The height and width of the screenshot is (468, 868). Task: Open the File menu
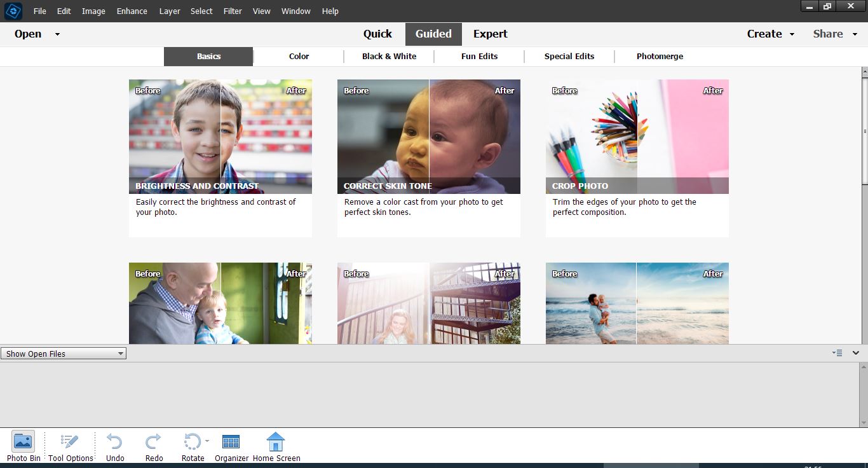(x=39, y=11)
